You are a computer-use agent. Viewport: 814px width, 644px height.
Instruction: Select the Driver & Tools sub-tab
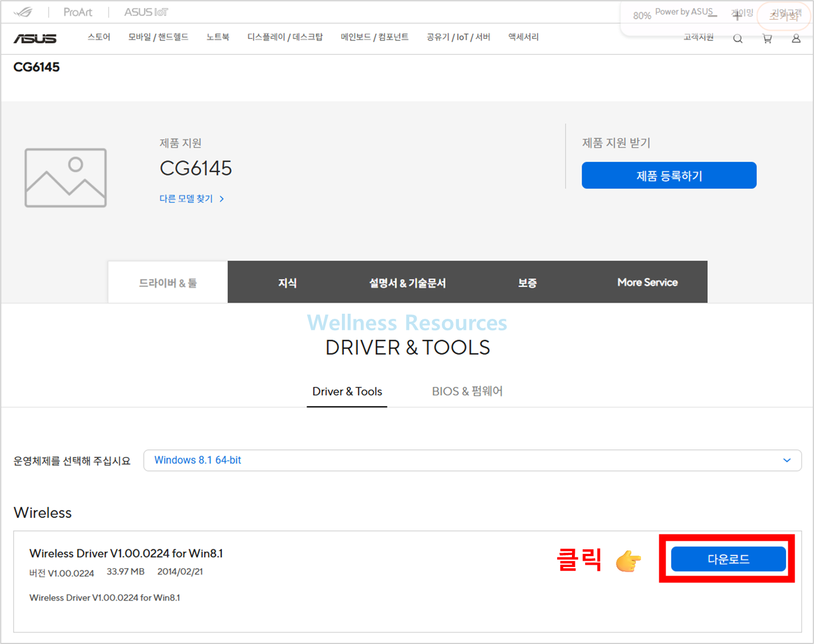coord(347,391)
